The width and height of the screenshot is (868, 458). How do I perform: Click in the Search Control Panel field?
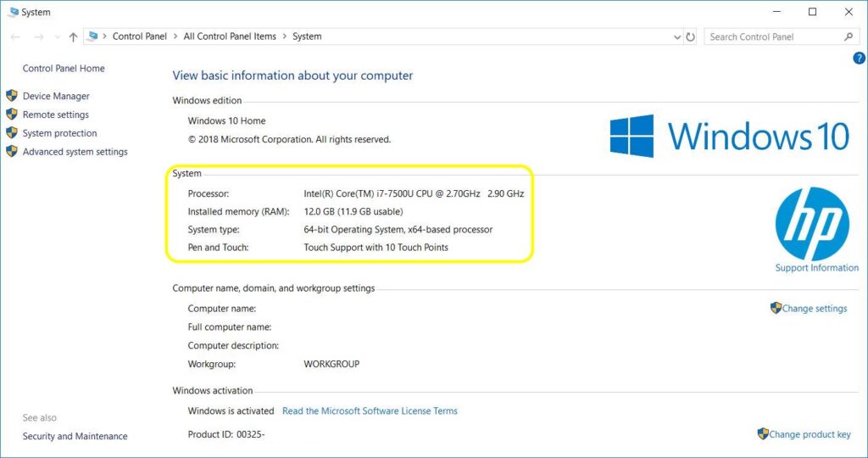[x=771, y=37]
